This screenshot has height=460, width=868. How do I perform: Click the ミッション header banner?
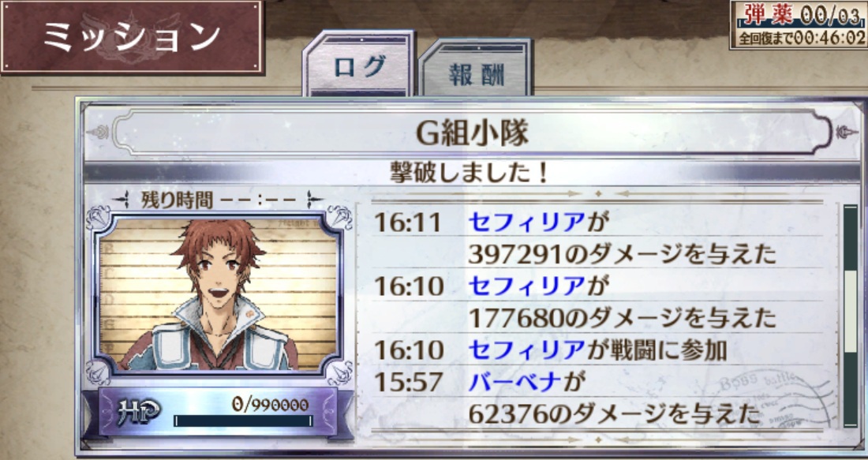click(133, 36)
